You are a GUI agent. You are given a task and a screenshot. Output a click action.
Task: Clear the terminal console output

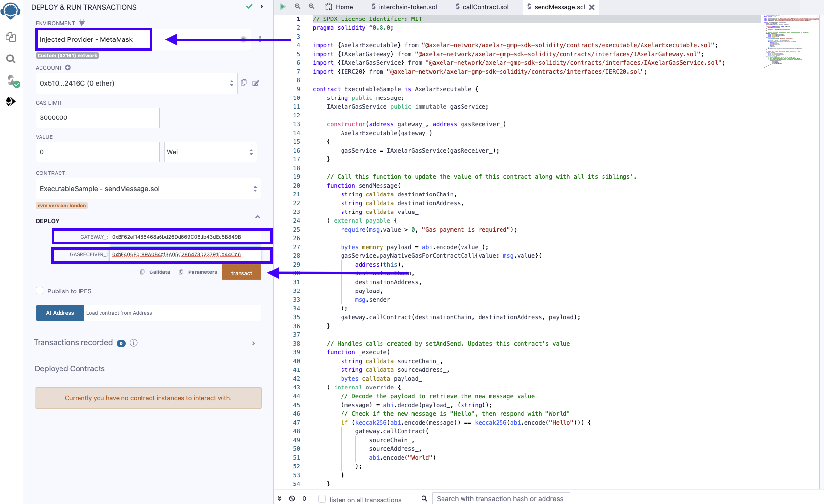292,498
